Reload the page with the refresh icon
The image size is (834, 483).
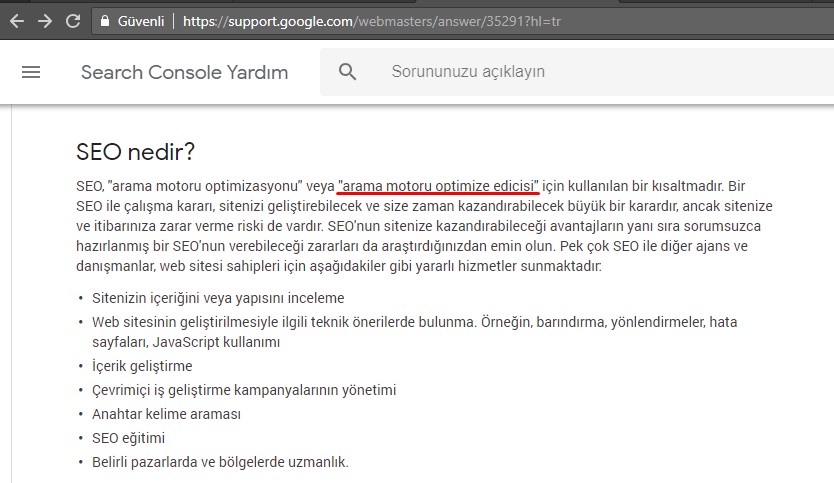point(73,21)
